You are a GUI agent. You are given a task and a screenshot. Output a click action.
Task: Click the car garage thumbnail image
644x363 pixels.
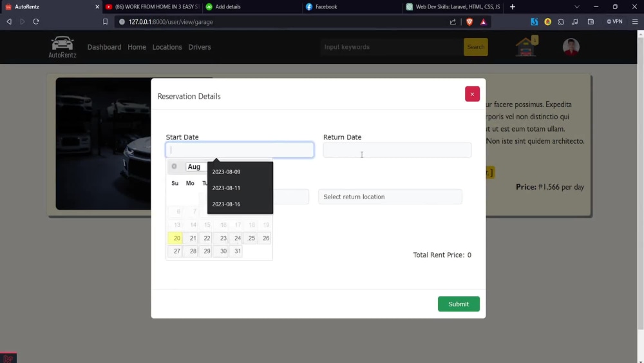(104, 144)
